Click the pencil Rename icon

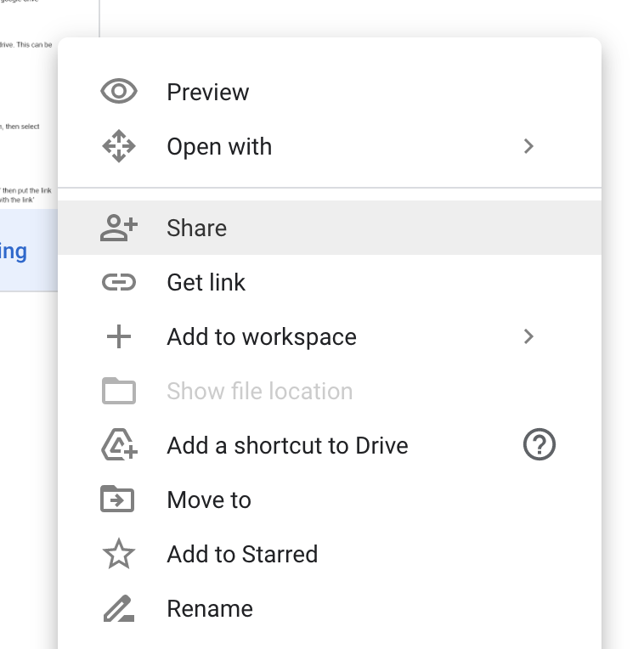[x=119, y=608]
